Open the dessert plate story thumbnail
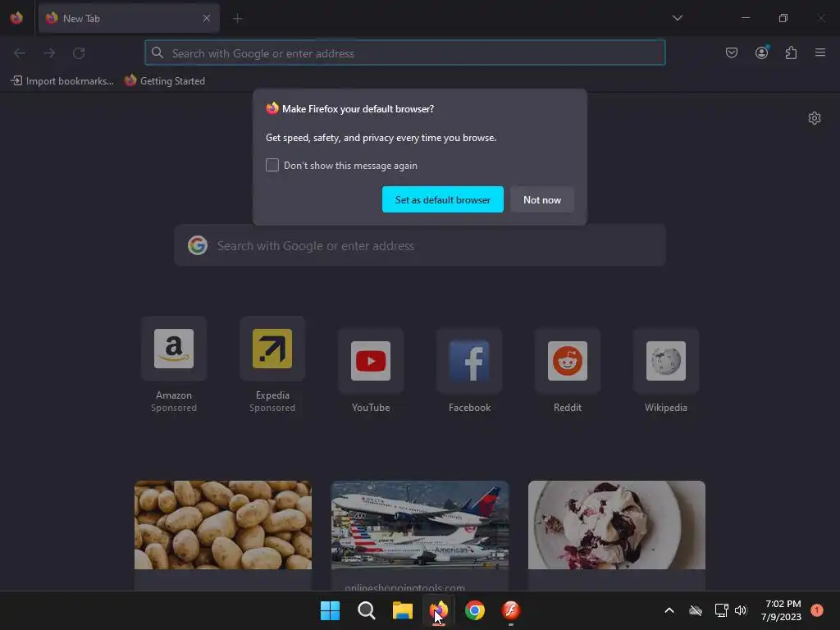 click(x=617, y=525)
